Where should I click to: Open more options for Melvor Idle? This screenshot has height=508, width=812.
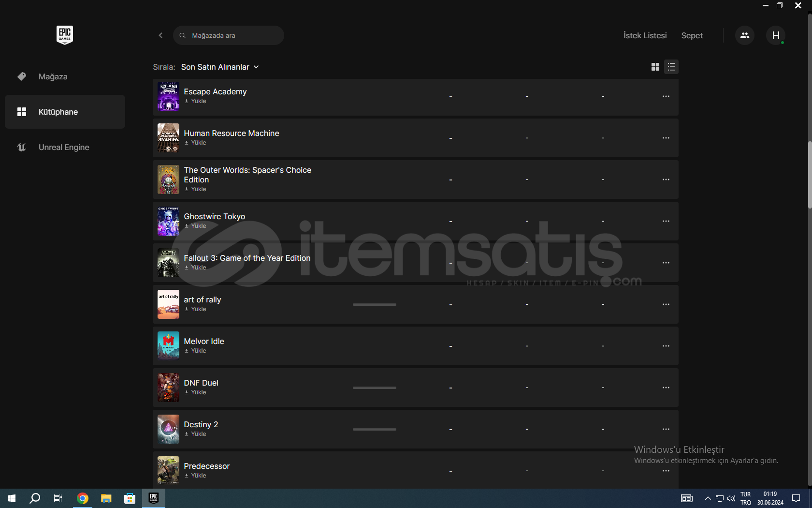click(x=666, y=346)
